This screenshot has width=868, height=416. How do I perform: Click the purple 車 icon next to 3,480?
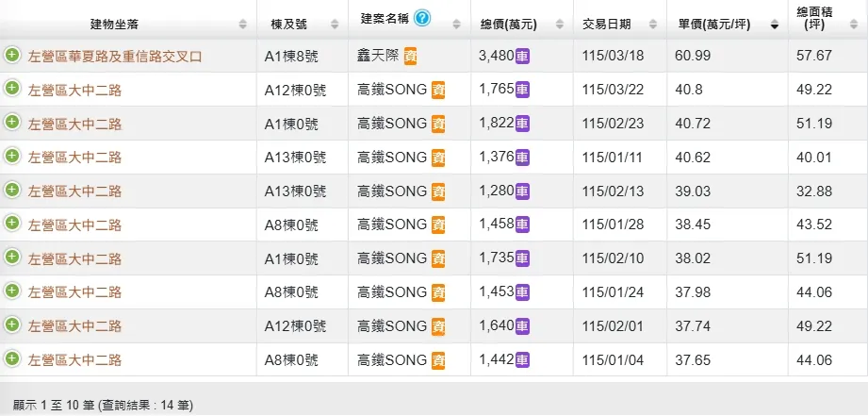point(522,56)
